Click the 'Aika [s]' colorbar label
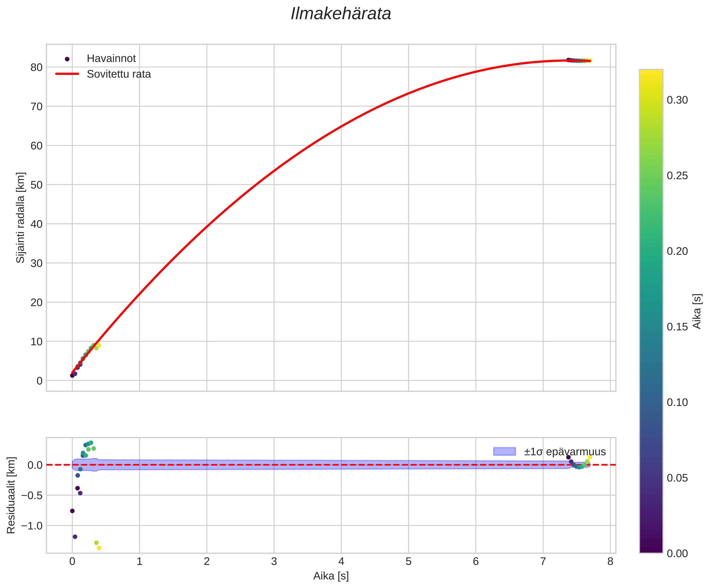 coord(697,311)
